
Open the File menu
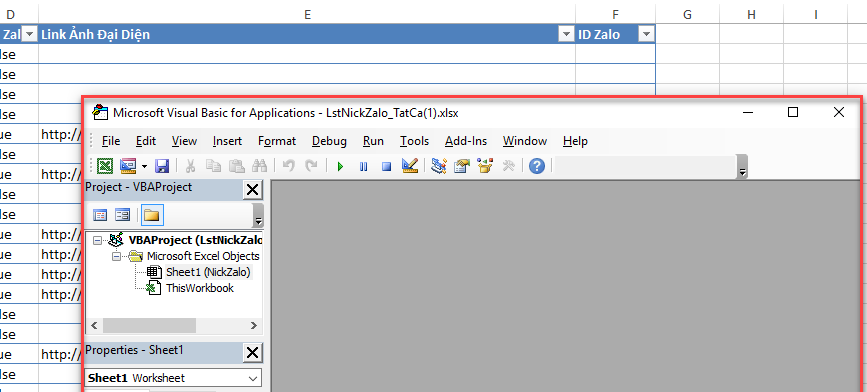(111, 142)
